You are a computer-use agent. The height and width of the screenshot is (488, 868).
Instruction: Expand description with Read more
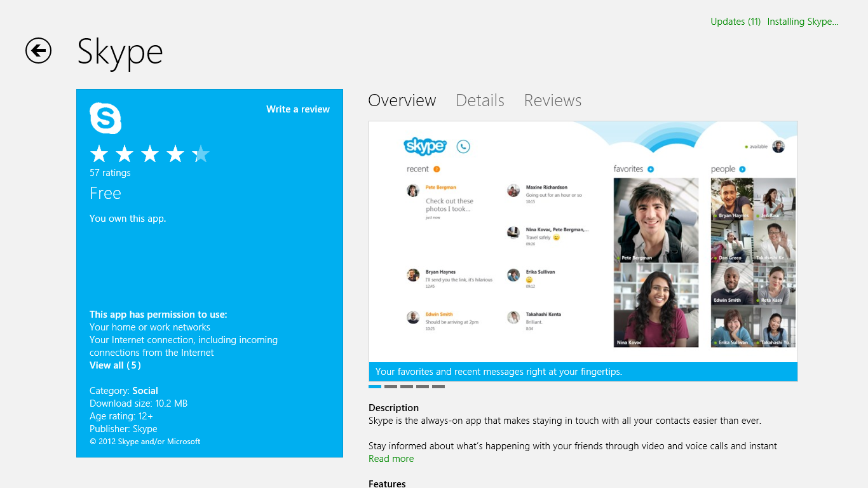[391, 459]
